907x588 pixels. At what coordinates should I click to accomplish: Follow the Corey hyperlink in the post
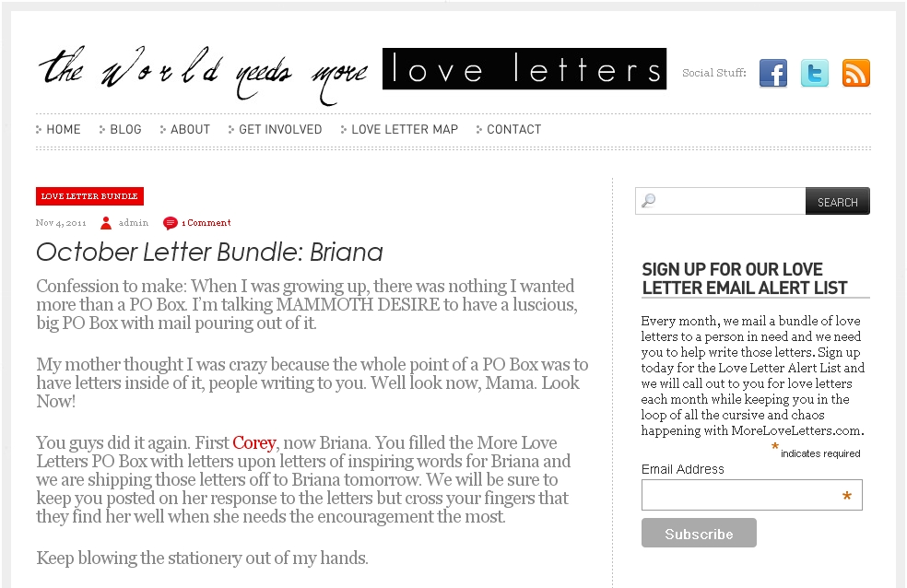254,443
